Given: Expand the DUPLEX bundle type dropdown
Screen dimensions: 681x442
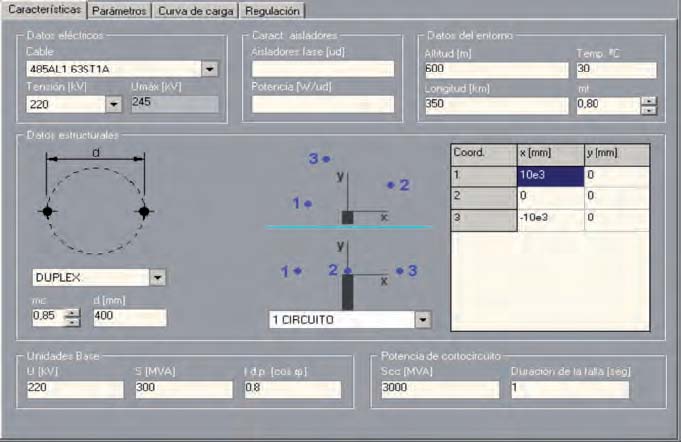Looking at the screenshot, I should pos(157,278).
